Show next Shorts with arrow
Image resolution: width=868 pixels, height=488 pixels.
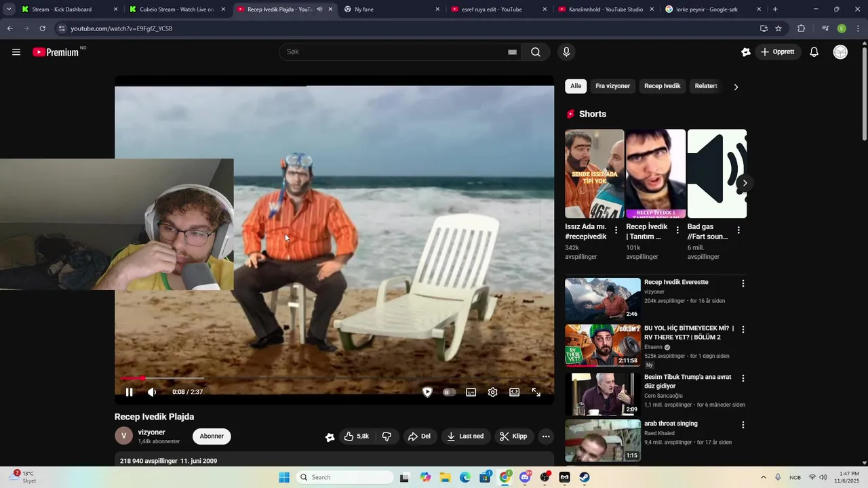(745, 183)
